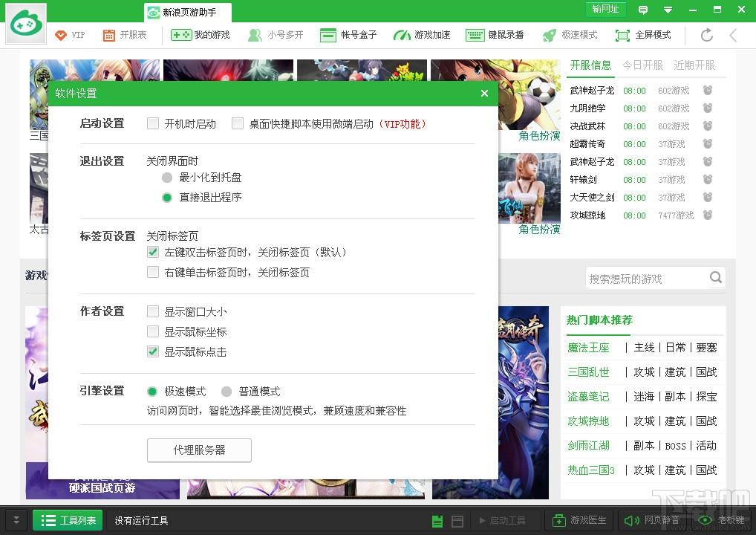The height and width of the screenshot is (535, 756).
Task: Switch to 极速模式 rocket toolbar item
Action: (570, 35)
